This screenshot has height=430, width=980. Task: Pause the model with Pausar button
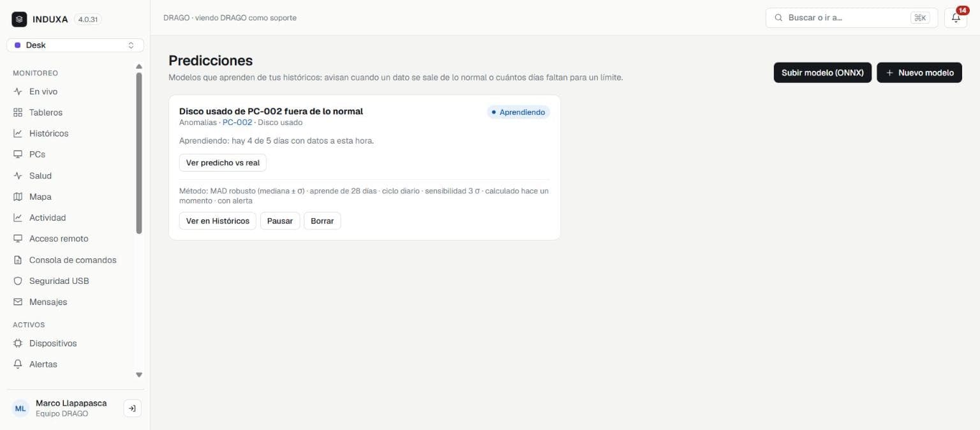(280, 221)
